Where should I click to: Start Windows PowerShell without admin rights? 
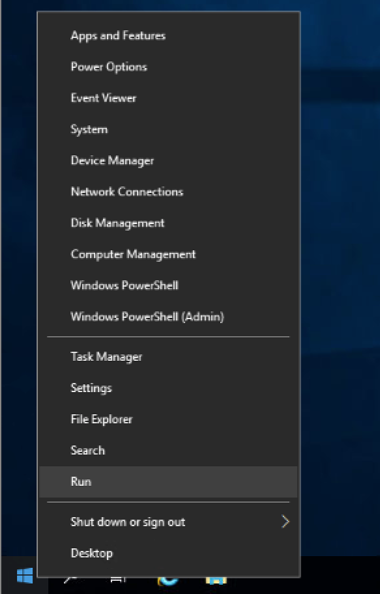(x=168, y=285)
